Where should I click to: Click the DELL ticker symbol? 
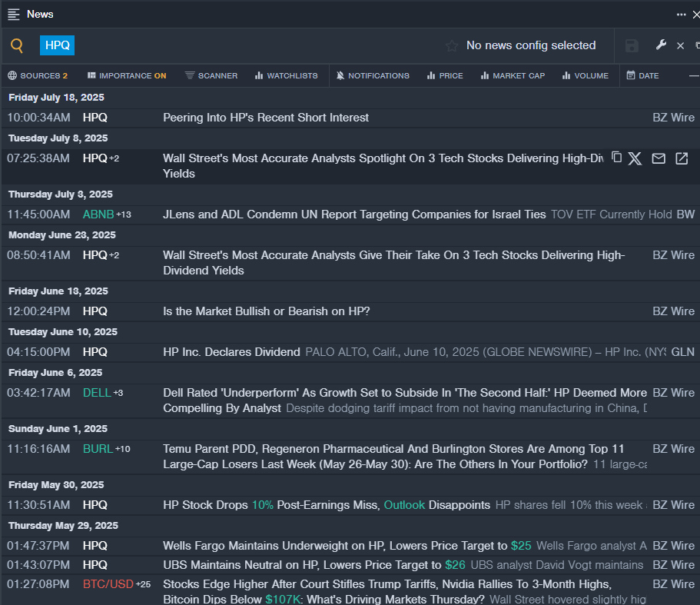tap(97, 393)
